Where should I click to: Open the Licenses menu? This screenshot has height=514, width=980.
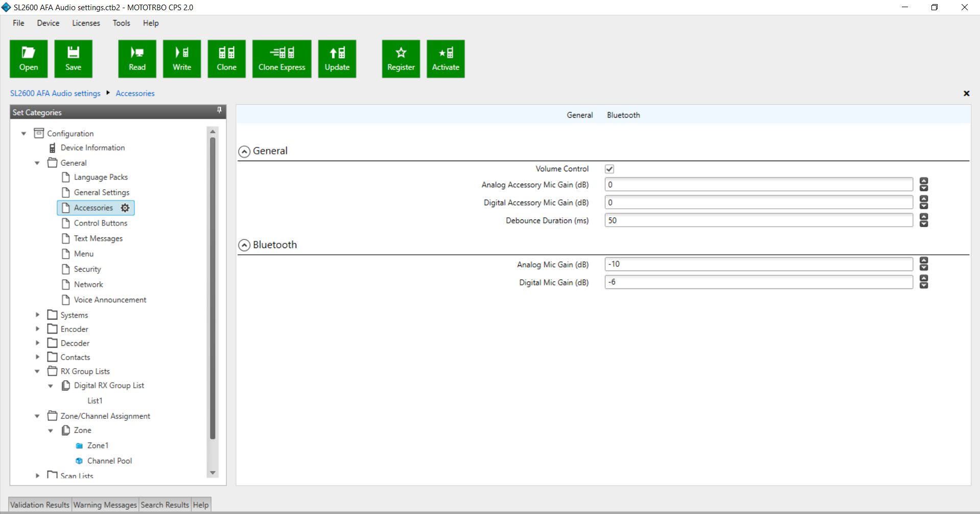(86, 23)
